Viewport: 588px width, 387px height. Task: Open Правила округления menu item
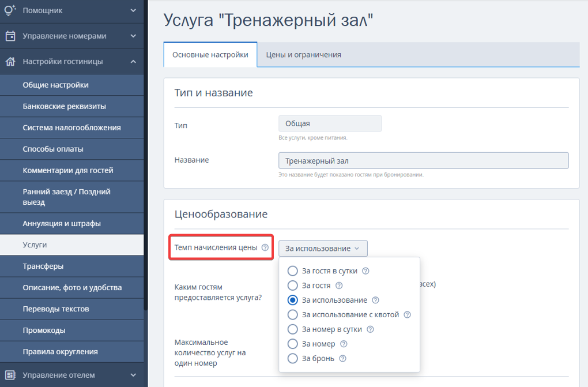click(x=71, y=352)
